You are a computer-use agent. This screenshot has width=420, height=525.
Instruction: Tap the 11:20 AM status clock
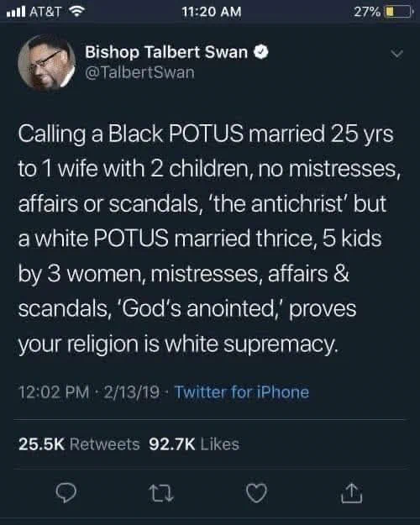pos(212,12)
